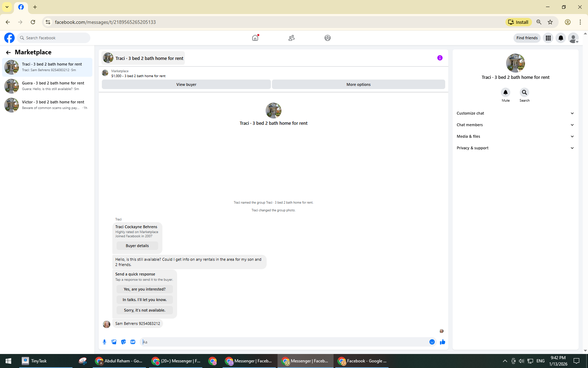Screen dimensions: 588x368
Task: Click Sam Behrens sender avatar
Action: click(106, 324)
